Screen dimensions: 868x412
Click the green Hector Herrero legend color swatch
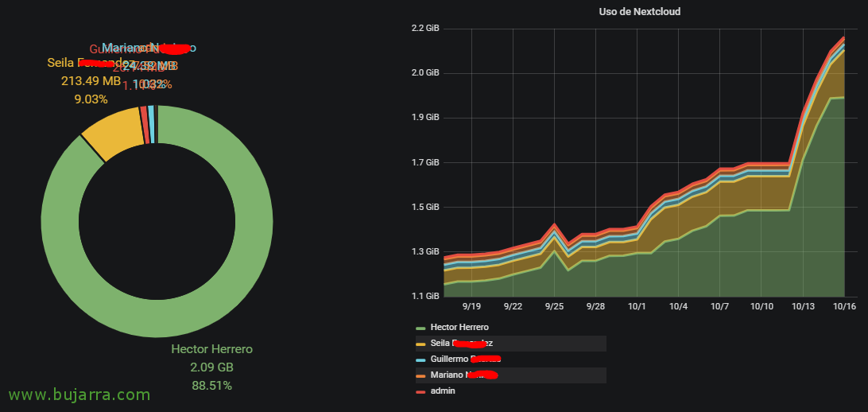[420, 328]
